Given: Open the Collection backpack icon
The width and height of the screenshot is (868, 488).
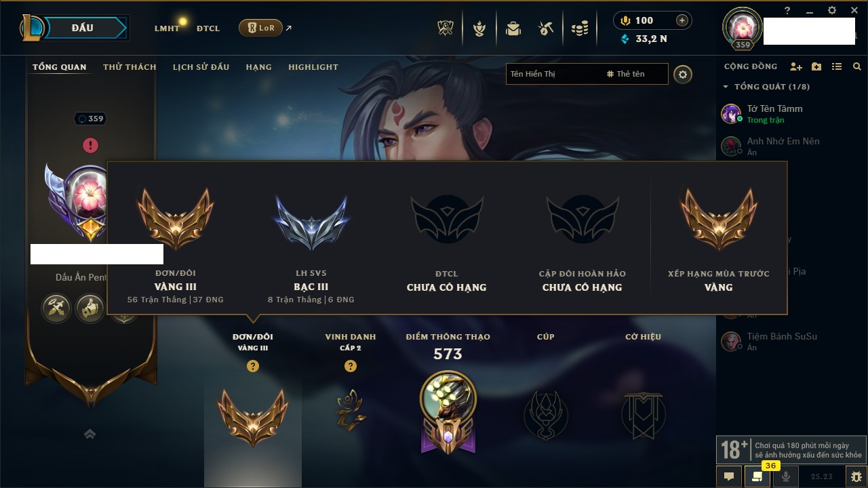Looking at the screenshot, I should 513,28.
